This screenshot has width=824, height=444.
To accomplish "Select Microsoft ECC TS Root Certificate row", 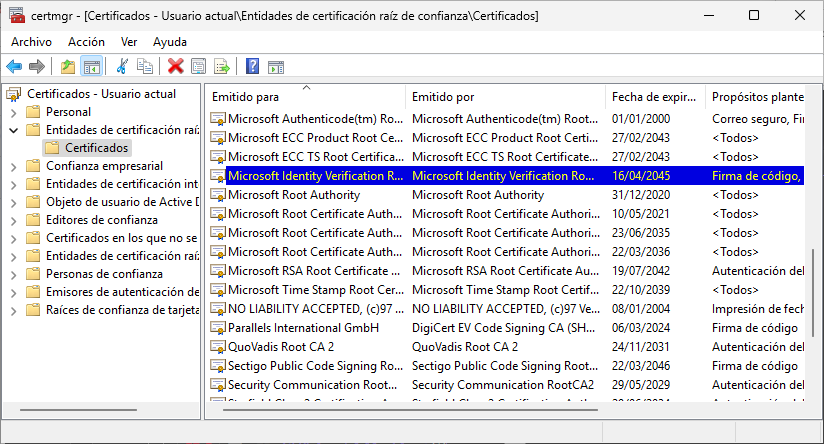I will 507,157.
